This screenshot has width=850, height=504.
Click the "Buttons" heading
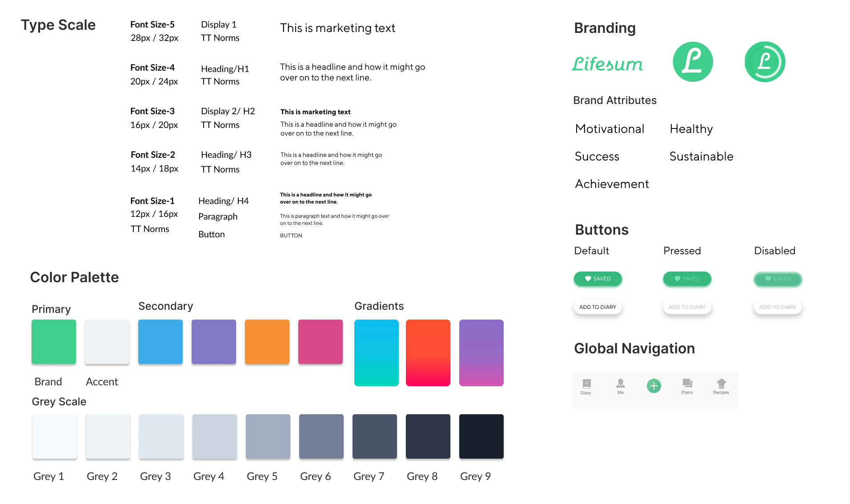601,230
